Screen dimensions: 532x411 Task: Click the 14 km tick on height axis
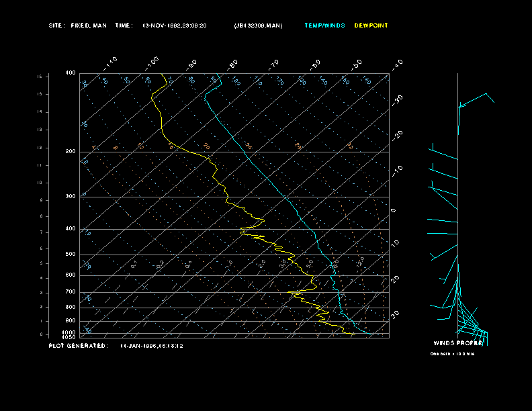click(40, 112)
